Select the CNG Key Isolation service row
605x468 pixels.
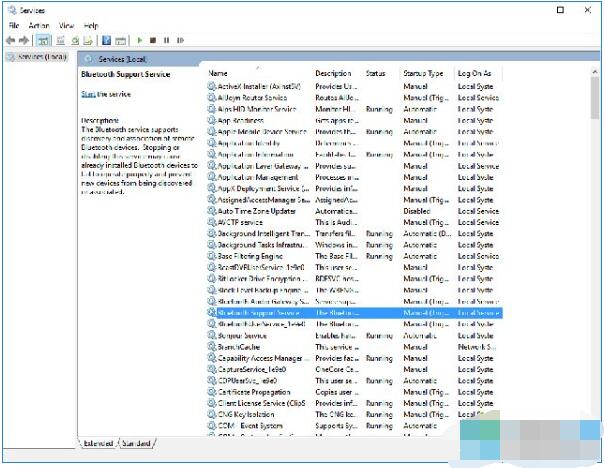[355, 414]
